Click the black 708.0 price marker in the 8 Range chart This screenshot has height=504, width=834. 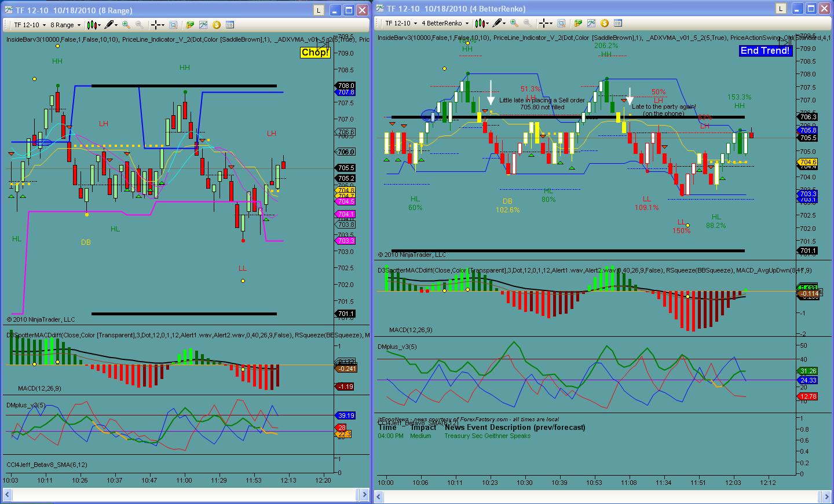[346, 86]
